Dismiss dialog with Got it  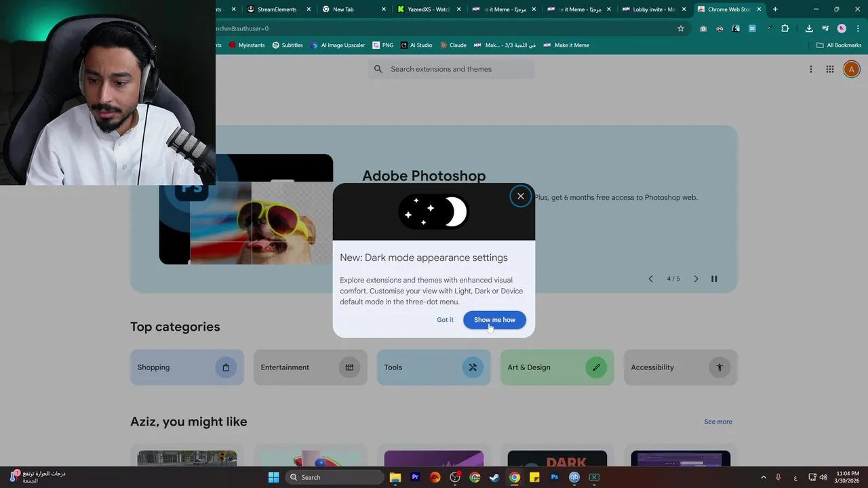point(445,320)
